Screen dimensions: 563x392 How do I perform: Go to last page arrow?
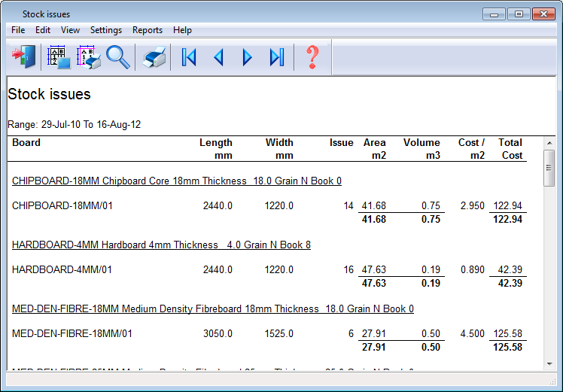[x=277, y=57]
